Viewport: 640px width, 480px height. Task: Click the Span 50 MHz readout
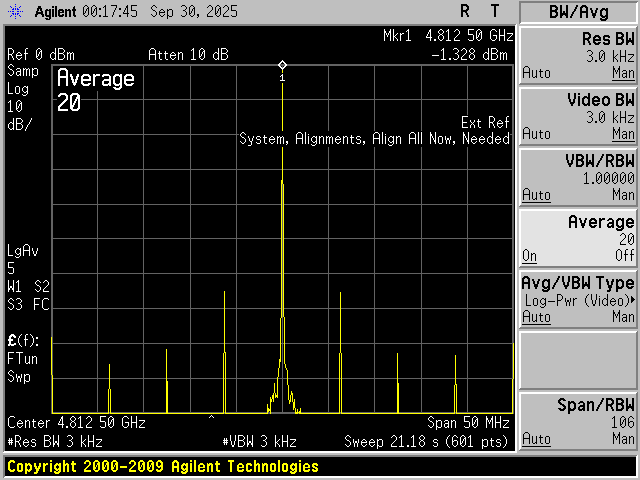468,422
